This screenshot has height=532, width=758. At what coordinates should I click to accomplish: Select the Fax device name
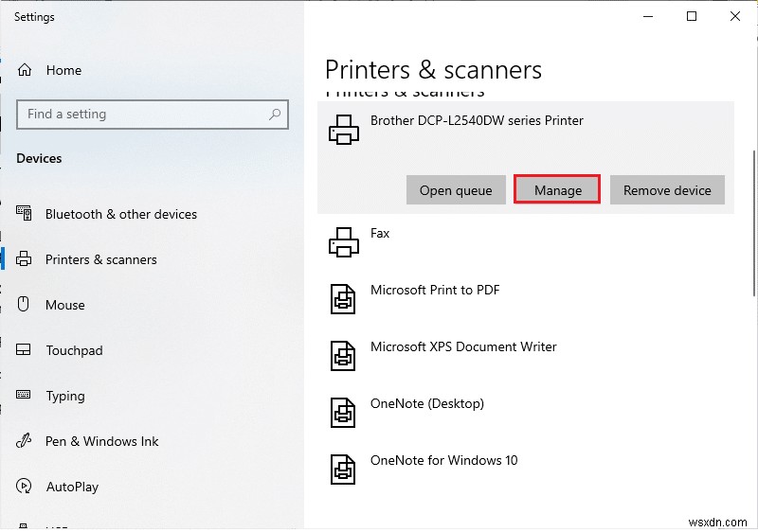tap(380, 233)
